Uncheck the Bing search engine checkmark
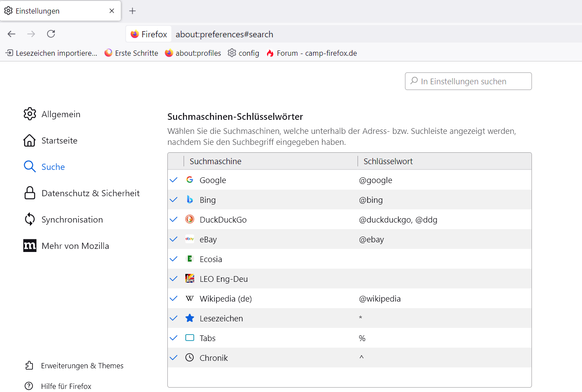The image size is (582, 392). (x=174, y=200)
